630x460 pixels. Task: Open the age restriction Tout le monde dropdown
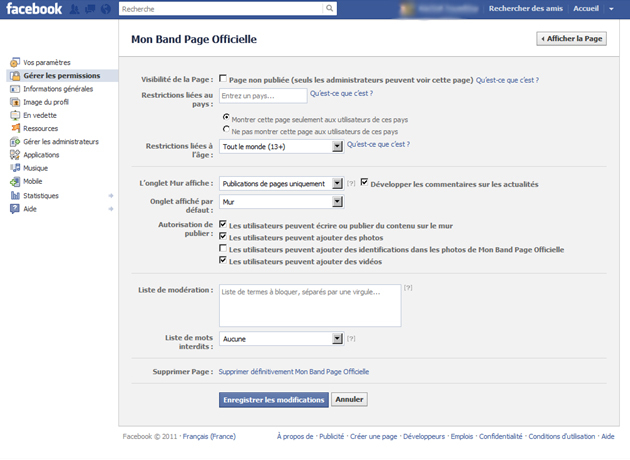(281, 147)
